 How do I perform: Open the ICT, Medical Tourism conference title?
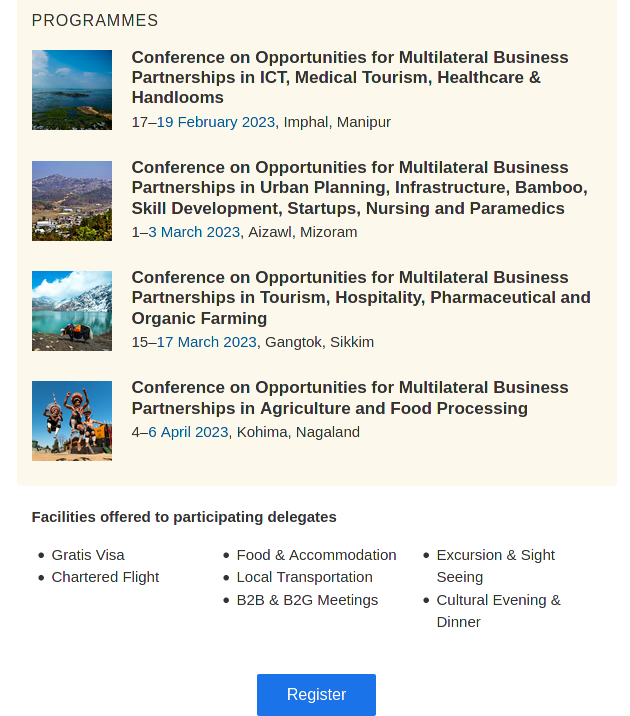point(350,78)
